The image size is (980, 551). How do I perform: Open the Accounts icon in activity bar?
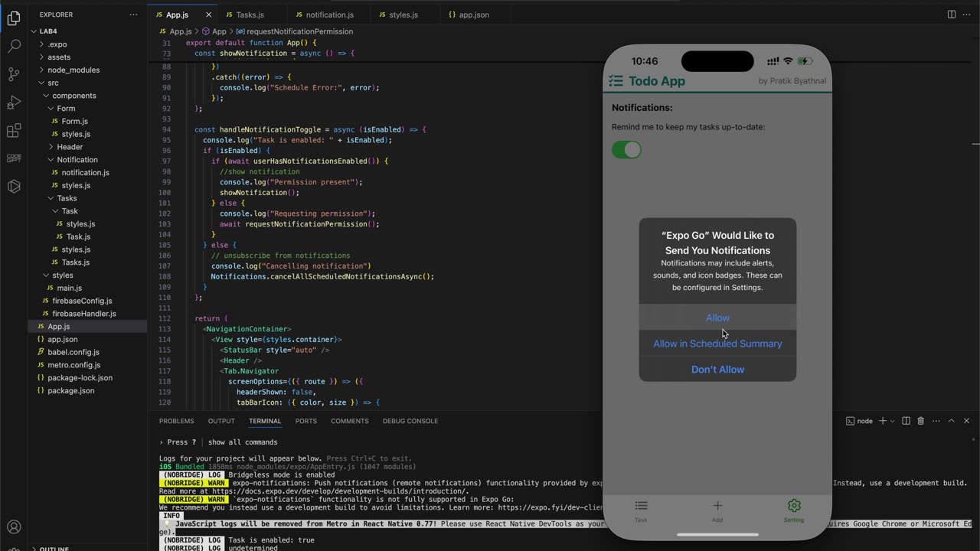point(14,527)
